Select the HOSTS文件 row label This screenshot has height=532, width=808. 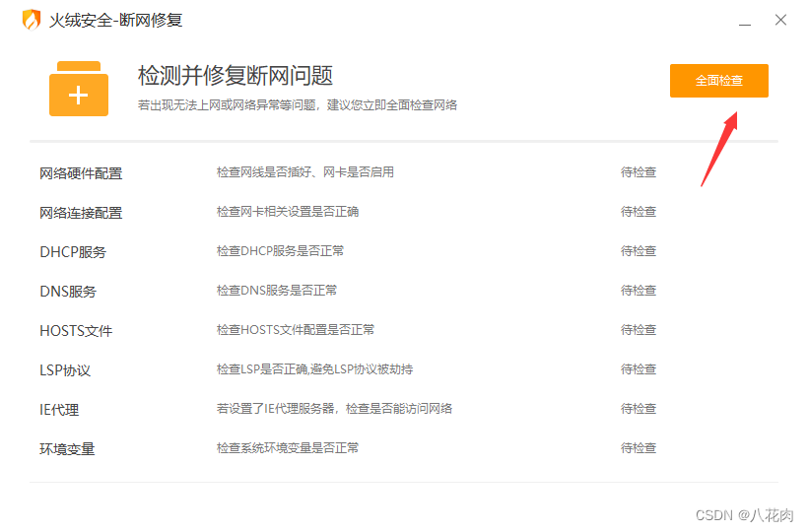pyautogui.click(x=76, y=331)
